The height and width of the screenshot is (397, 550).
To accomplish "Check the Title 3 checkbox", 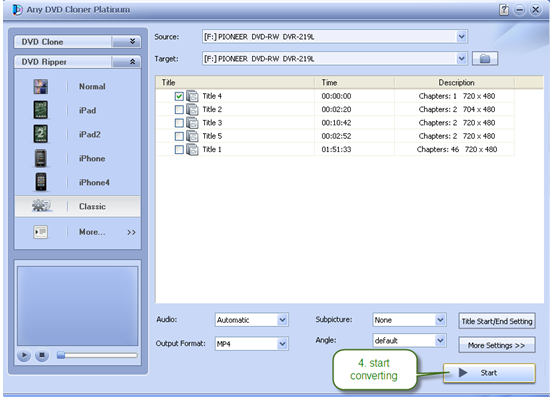I will point(179,123).
